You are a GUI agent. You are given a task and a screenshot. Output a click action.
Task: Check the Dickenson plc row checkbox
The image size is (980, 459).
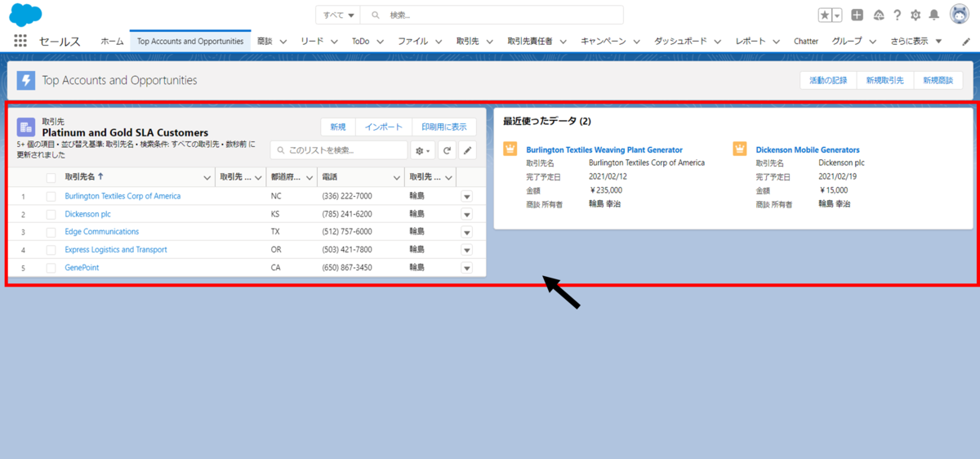(x=51, y=214)
